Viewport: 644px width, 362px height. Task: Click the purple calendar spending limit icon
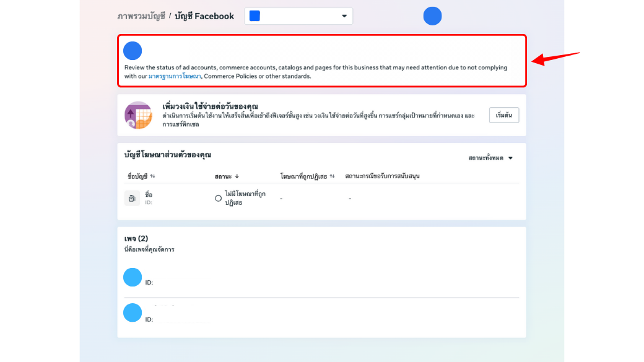click(x=138, y=115)
